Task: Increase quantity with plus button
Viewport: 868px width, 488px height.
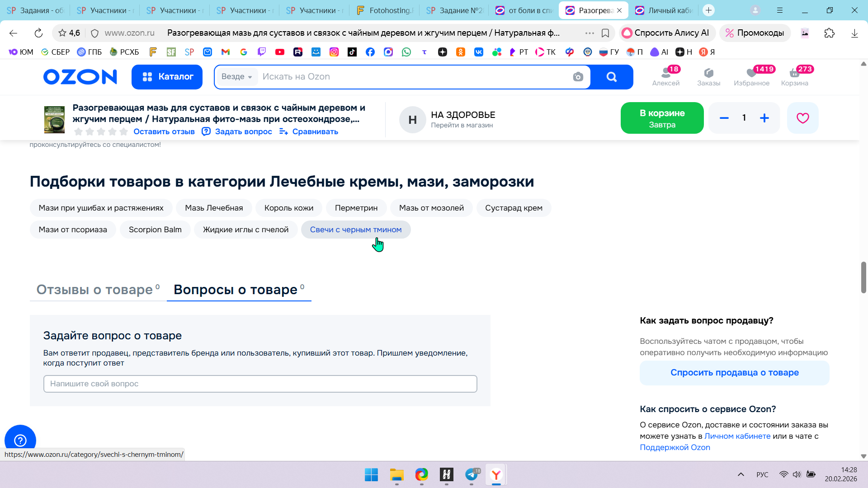Action: coord(764,118)
